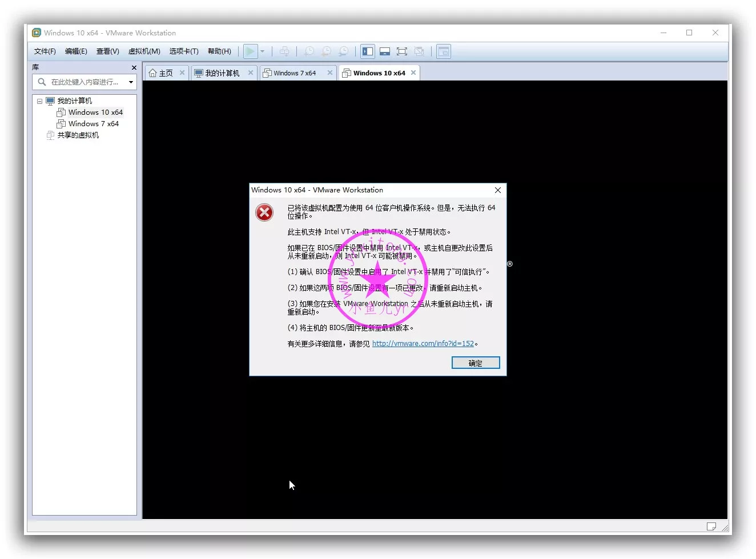756x559 pixels.
Task: Click the show console view icon
Action: [x=444, y=51]
